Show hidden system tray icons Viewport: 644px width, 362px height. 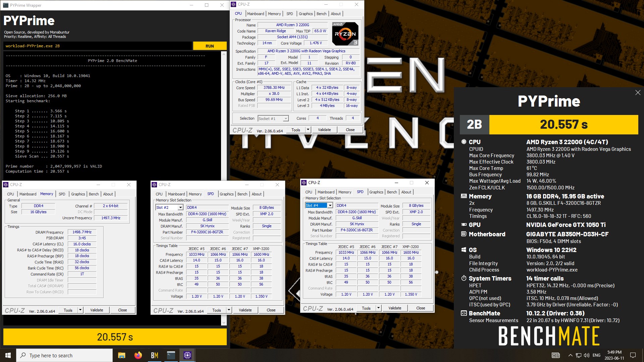pyautogui.click(x=570, y=355)
